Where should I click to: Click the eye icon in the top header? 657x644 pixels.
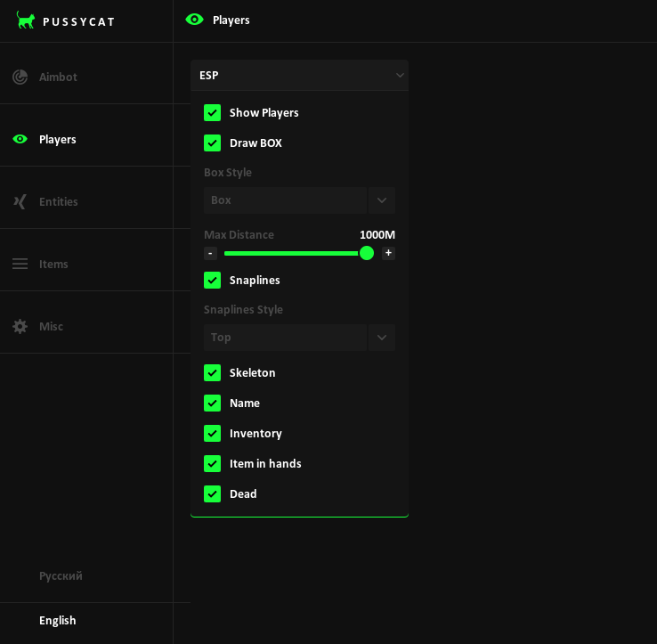(x=194, y=20)
